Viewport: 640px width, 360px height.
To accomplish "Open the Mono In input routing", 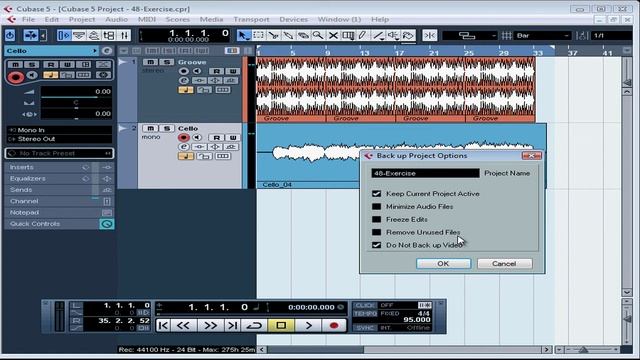I will pyautogui.click(x=59, y=130).
